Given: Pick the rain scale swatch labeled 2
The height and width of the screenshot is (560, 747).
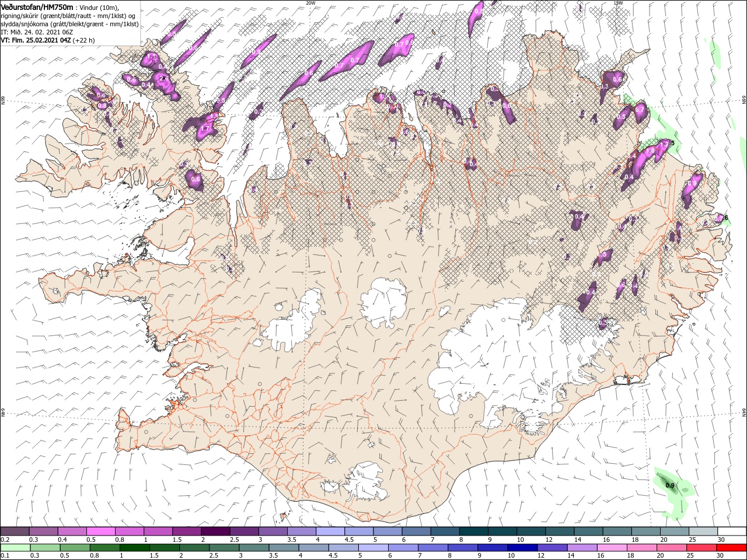Looking at the screenshot, I should [193, 548].
